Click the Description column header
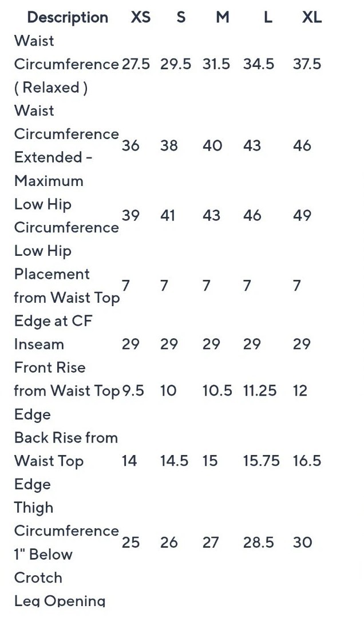Screen dimensions: 364x637 (x=68, y=17)
